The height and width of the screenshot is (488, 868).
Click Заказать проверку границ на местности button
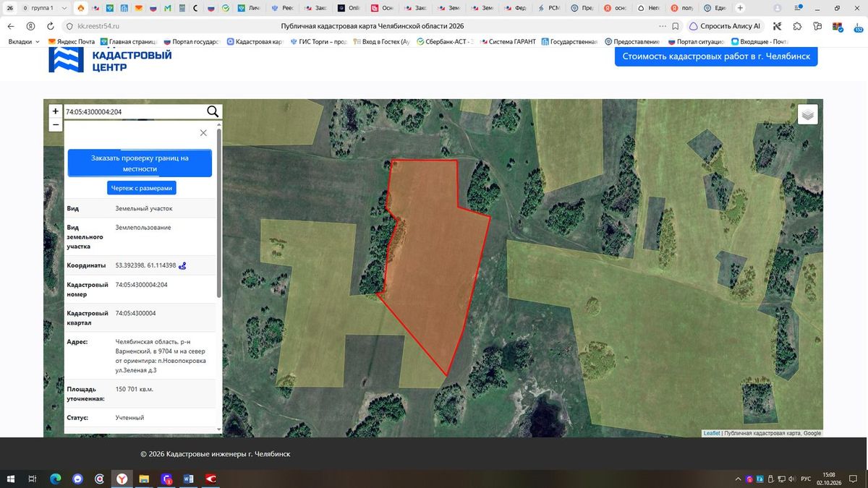point(140,163)
